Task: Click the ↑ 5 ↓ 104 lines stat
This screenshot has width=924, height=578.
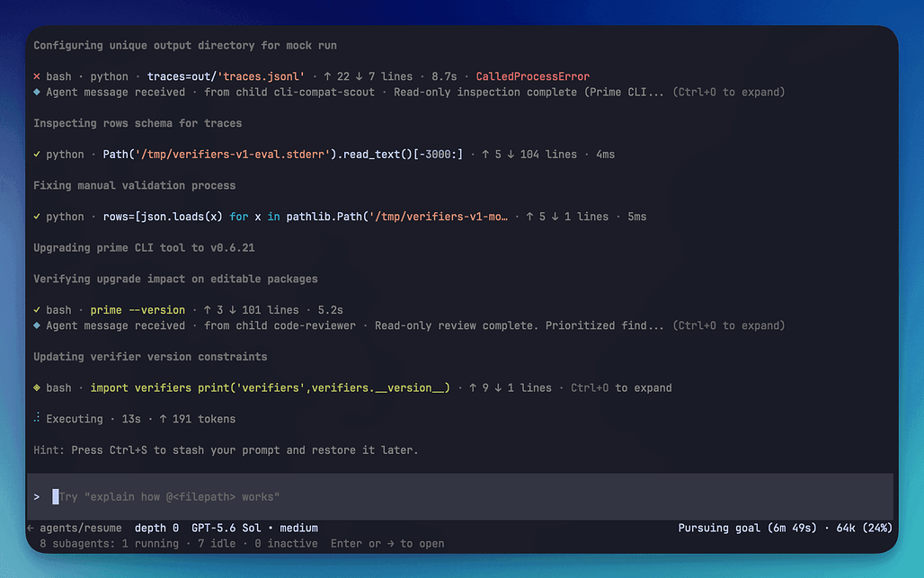Action: [529, 155]
